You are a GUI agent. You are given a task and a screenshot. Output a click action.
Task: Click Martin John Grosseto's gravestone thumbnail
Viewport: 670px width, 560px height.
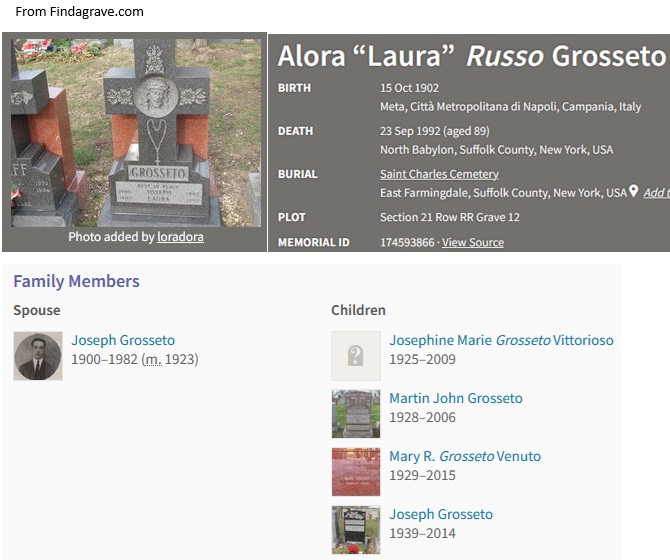click(356, 414)
